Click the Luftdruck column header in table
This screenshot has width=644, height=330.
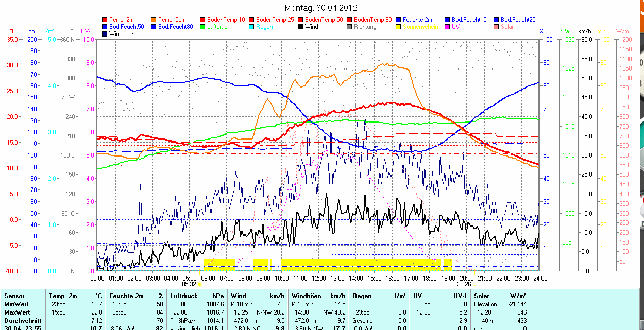click(x=184, y=296)
